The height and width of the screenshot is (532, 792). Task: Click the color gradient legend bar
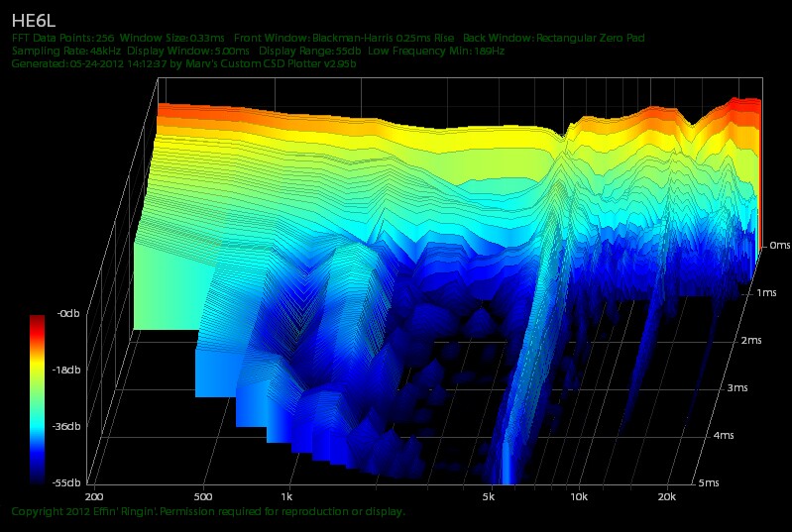click(x=37, y=398)
